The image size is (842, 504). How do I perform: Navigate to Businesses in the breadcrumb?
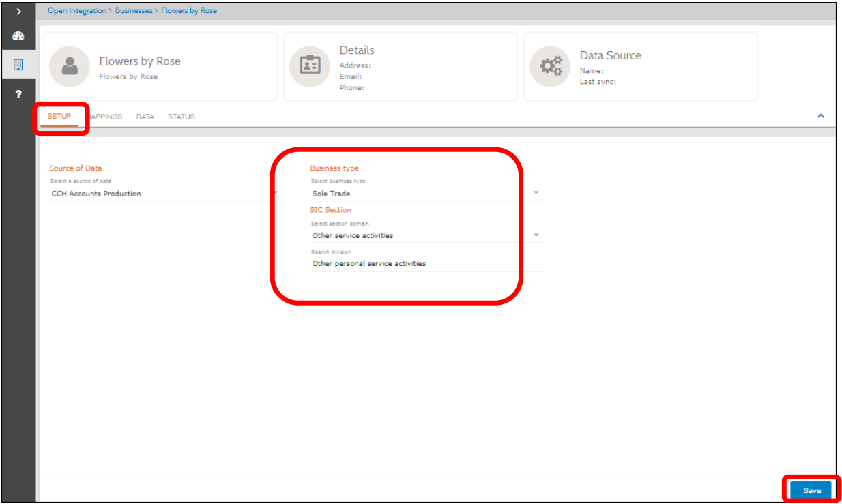pos(134,11)
